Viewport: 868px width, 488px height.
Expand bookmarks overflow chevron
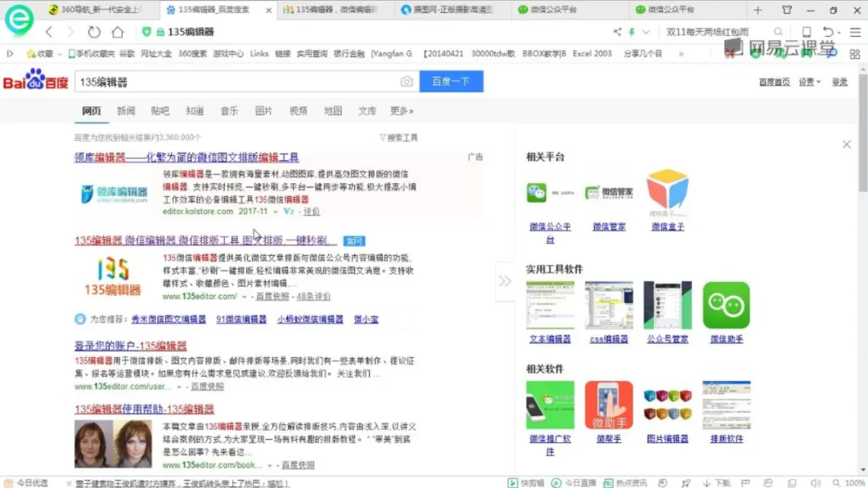pyautogui.click(x=681, y=54)
